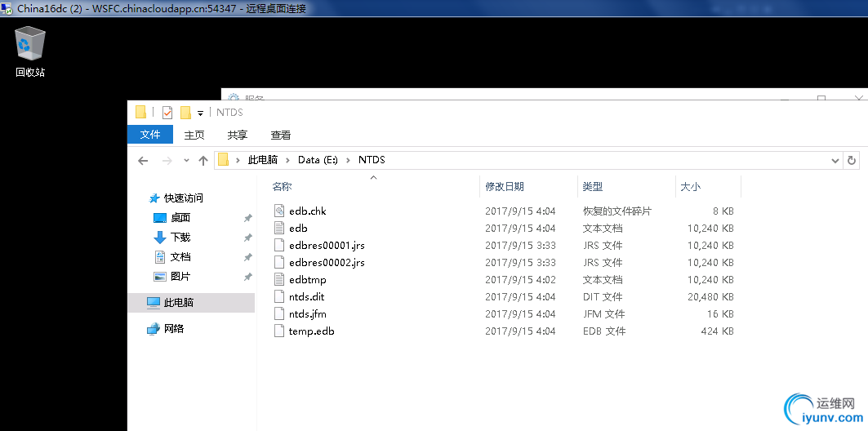
Task: Refresh the NTDS folder view
Action: [852, 161]
